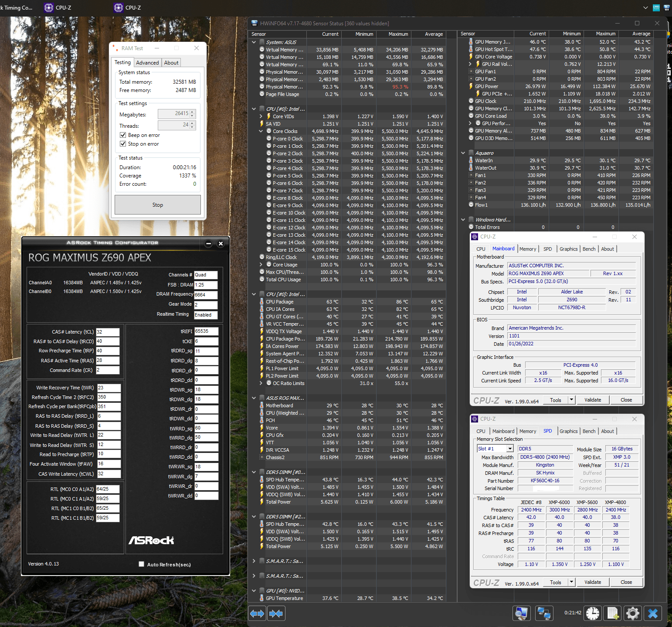Expand OC Ratio Limits row

pyautogui.click(x=261, y=383)
